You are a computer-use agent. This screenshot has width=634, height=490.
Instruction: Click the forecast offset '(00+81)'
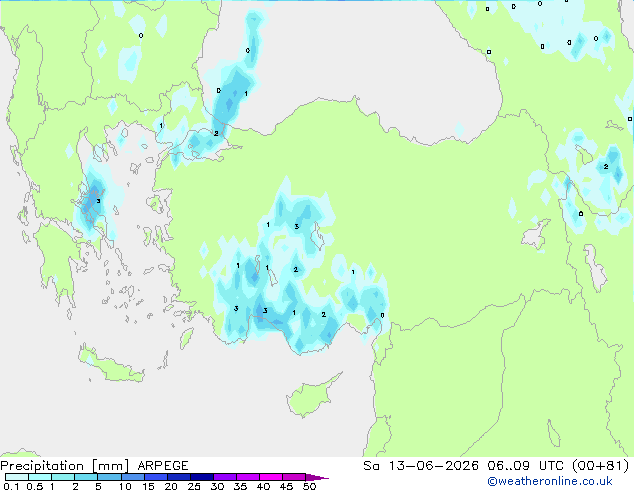click(601, 466)
